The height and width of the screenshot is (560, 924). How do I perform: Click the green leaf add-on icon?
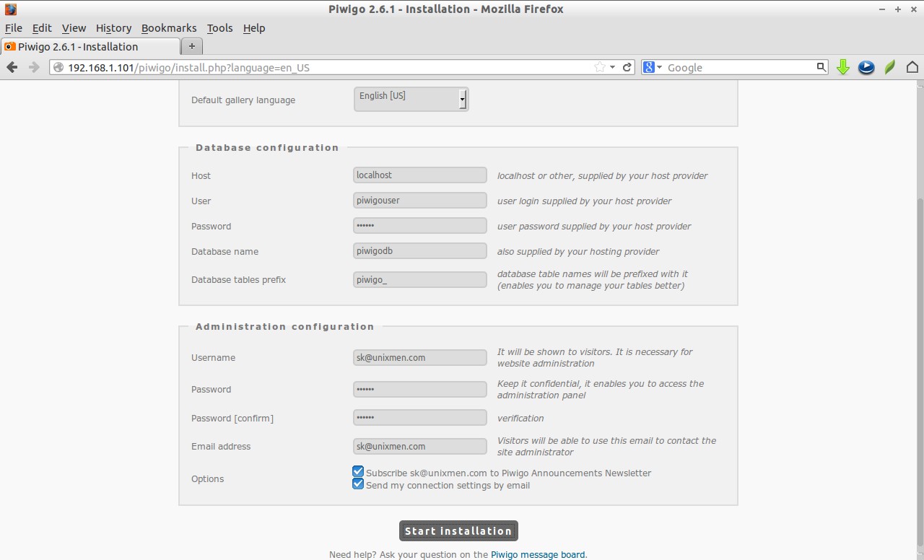click(890, 67)
